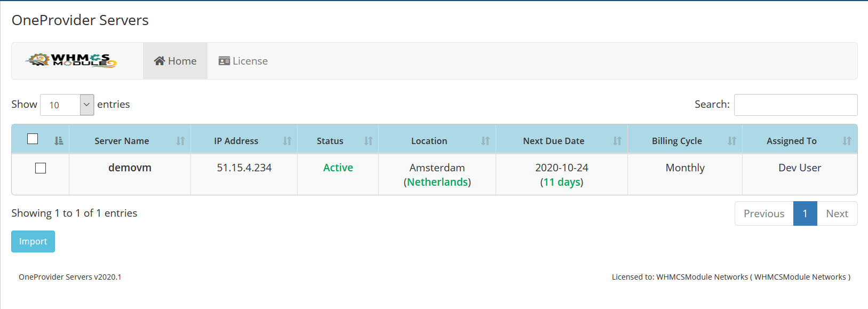Click the Amsterdam location text

pyautogui.click(x=437, y=168)
